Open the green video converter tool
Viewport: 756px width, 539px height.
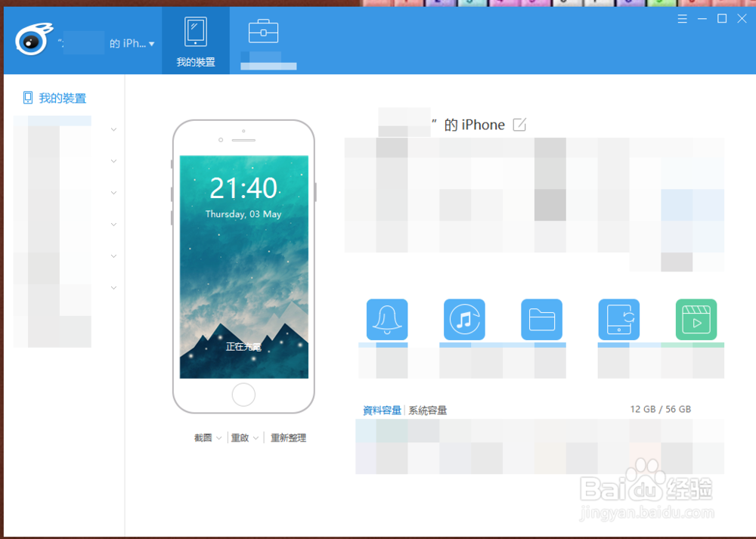[x=696, y=319]
